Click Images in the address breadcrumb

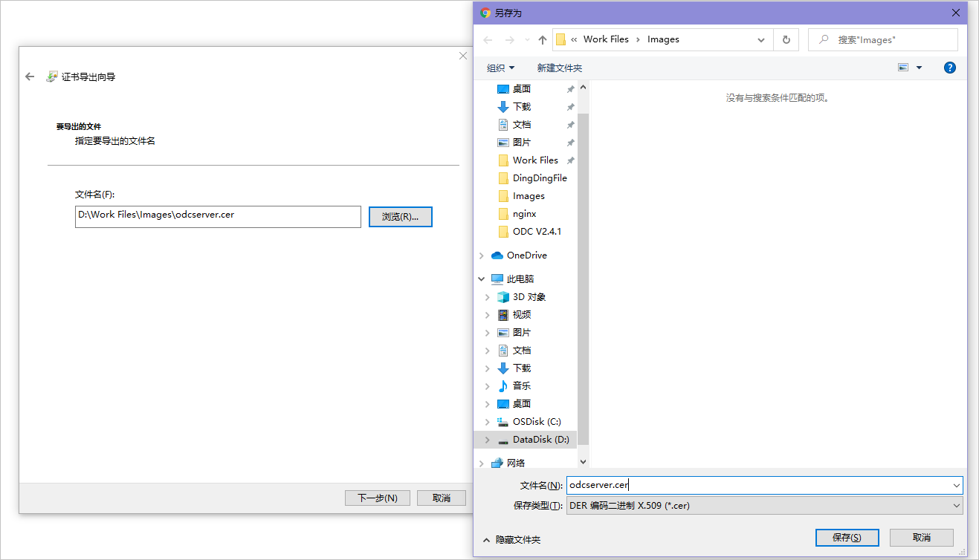[x=663, y=39]
